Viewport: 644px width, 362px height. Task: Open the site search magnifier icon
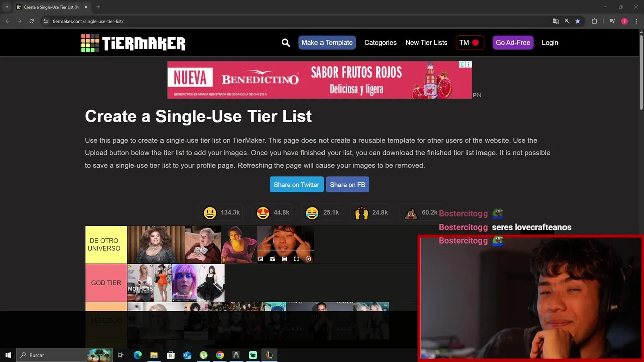tap(286, 43)
